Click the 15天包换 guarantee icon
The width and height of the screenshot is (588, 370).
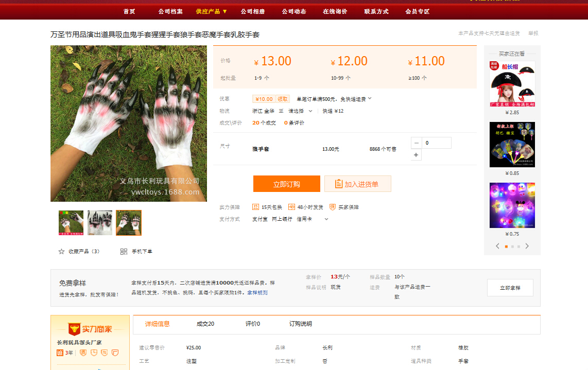pyautogui.click(x=256, y=207)
